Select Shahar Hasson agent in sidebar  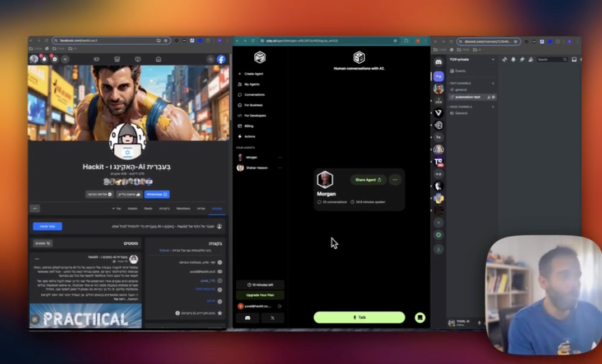pos(252,168)
